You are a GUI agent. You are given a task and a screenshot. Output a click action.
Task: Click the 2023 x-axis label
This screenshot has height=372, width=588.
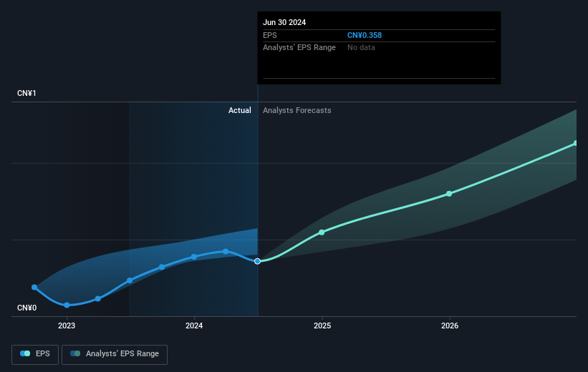pyautogui.click(x=67, y=325)
